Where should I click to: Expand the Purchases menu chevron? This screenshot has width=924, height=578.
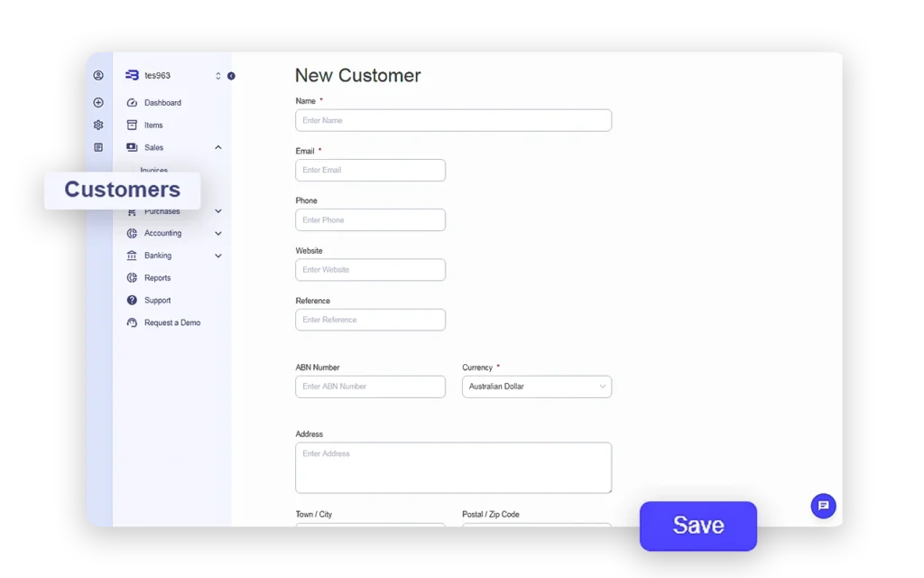click(218, 211)
